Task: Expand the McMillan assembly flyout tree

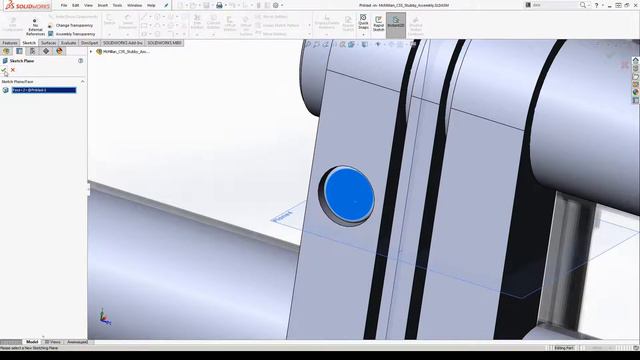Action: point(91,52)
